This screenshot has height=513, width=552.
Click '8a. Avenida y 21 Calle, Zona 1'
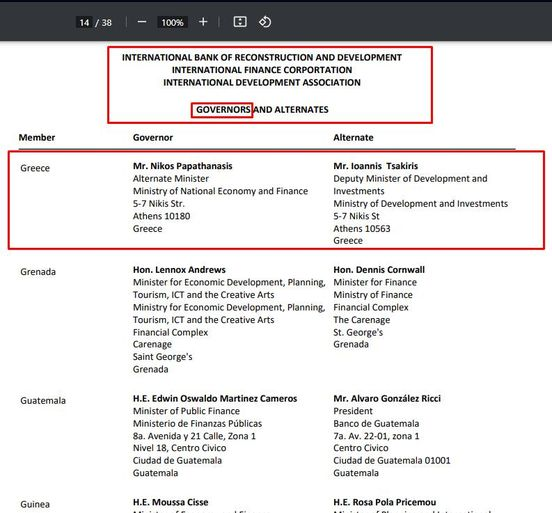click(194, 436)
